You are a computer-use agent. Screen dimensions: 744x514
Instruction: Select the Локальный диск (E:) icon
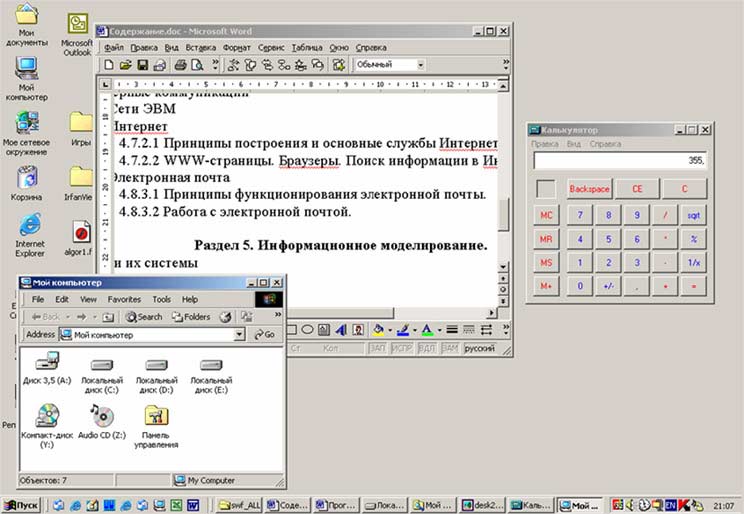coord(211,374)
